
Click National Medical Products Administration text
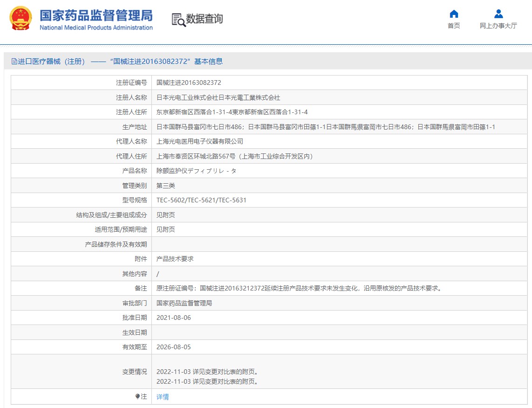(96, 28)
